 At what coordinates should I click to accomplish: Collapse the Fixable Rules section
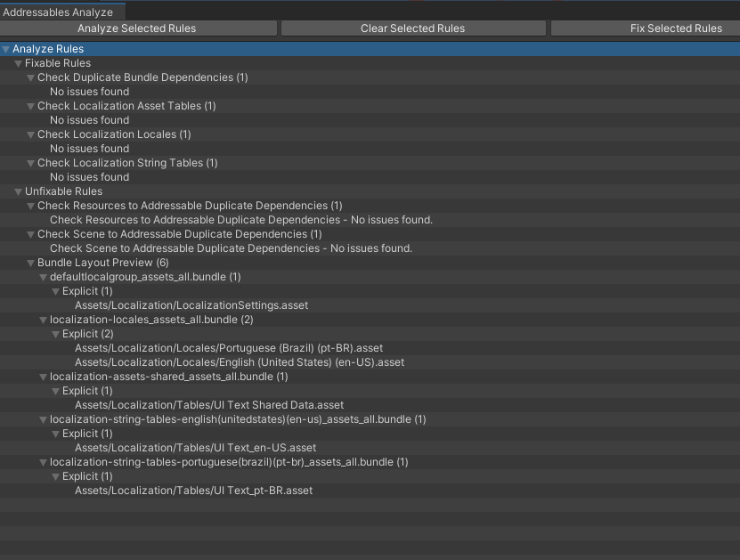(18, 62)
